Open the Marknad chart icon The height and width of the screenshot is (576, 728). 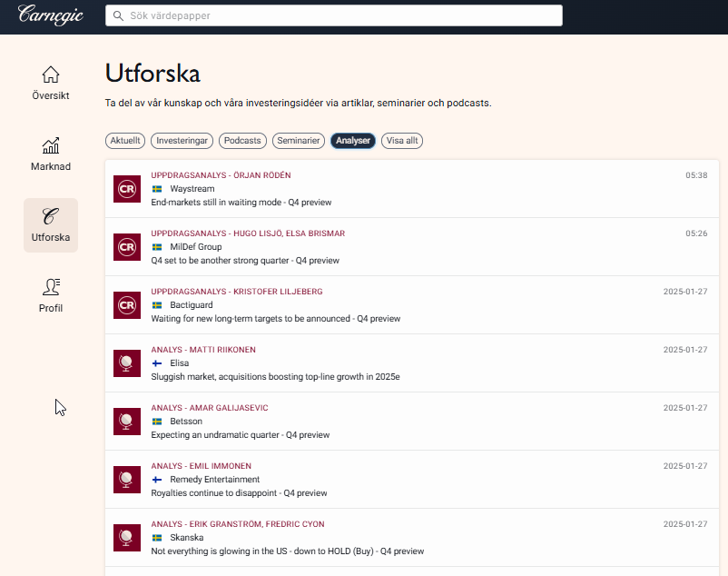point(51,145)
